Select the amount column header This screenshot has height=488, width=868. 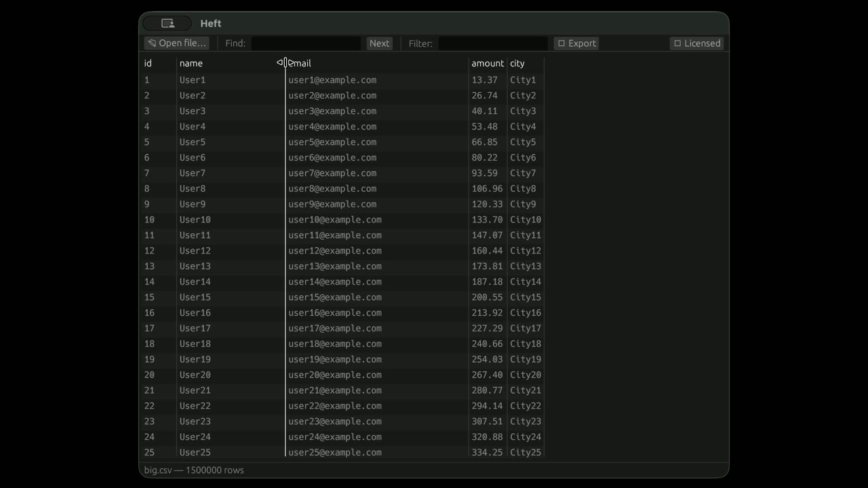(488, 63)
